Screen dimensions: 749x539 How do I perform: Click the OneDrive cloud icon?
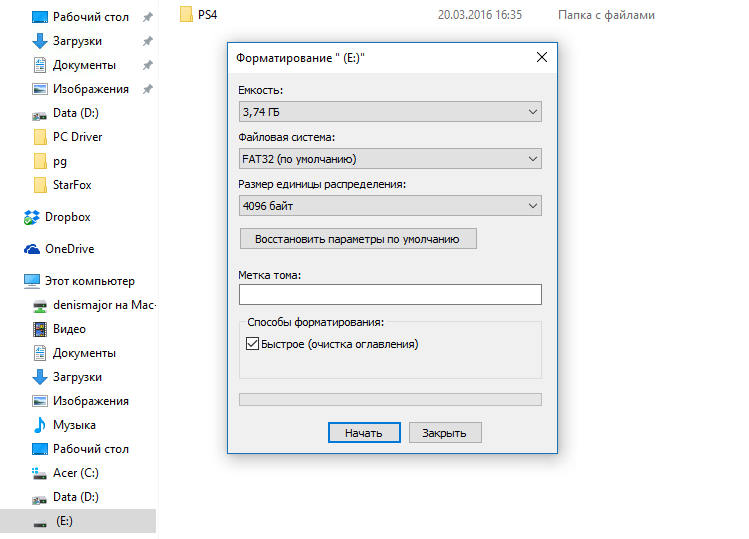32,249
